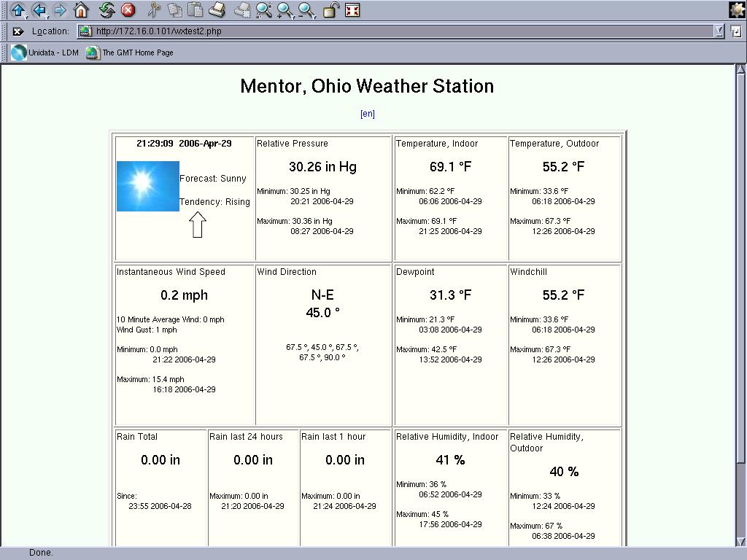Click the N-E wind direction value
Image resolution: width=747 pixels, height=560 pixels.
[322, 295]
